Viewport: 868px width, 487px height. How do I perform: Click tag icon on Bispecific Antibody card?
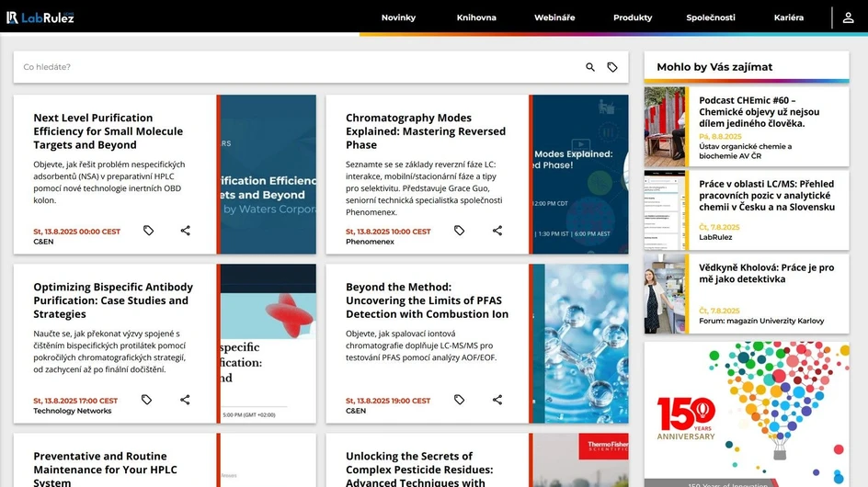(x=146, y=400)
